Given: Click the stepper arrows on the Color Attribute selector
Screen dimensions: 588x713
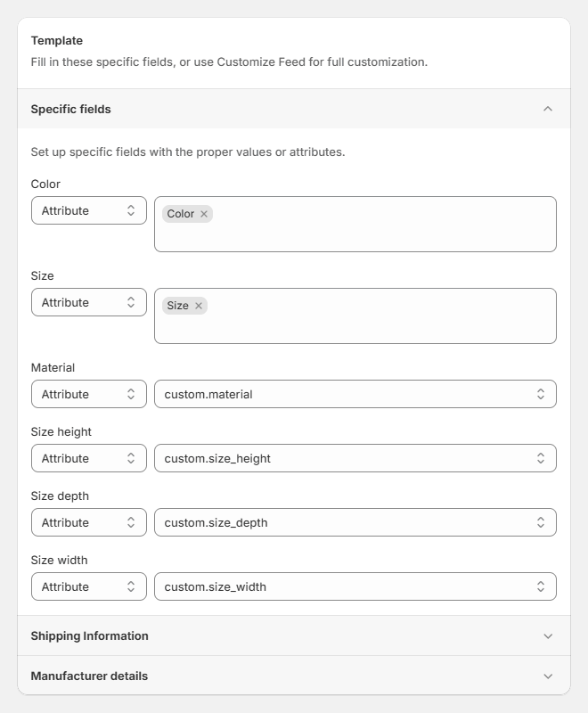Looking at the screenshot, I should (130, 210).
